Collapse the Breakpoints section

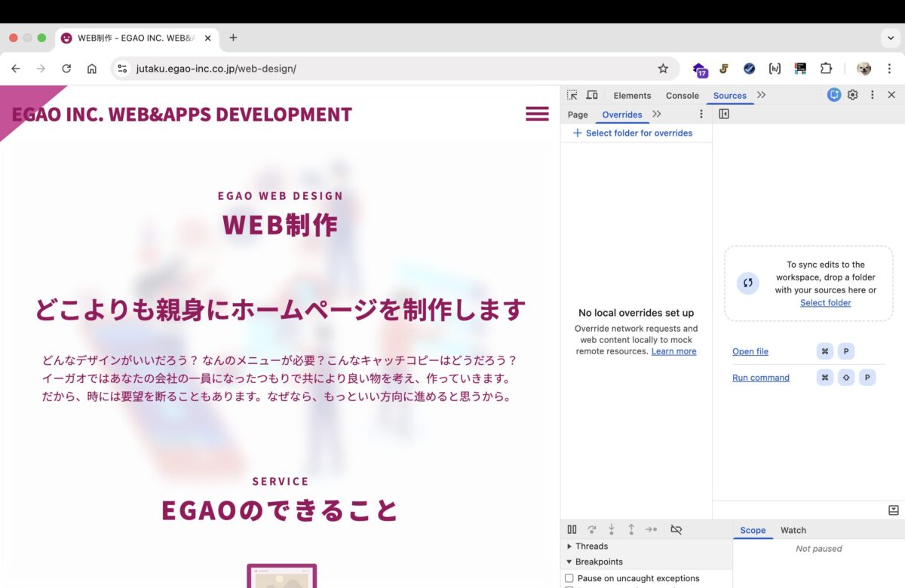pyautogui.click(x=569, y=562)
